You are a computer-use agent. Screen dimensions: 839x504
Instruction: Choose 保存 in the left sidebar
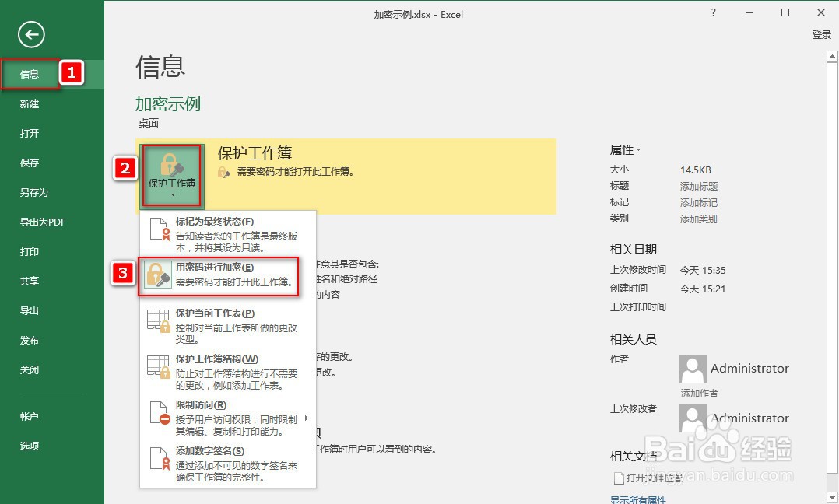tap(30, 163)
